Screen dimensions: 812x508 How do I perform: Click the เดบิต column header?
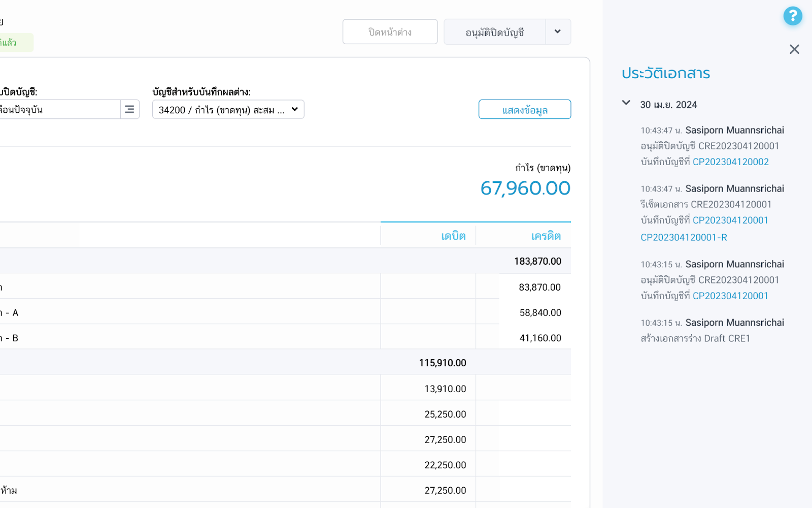coord(453,236)
